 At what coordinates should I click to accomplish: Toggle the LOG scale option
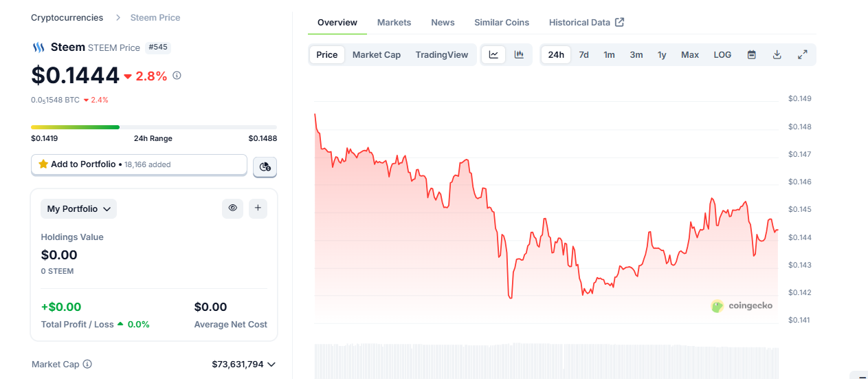[x=722, y=55]
